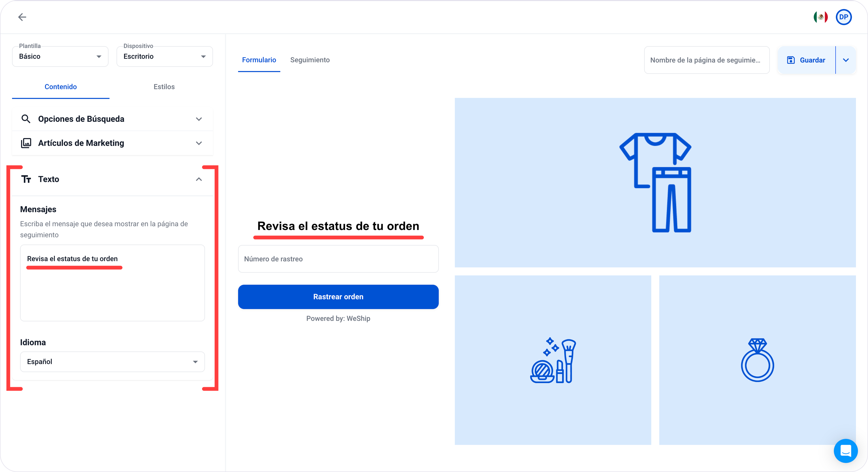Open the Guardar options dropdown arrow
The height and width of the screenshot is (472, 868).
846,60
